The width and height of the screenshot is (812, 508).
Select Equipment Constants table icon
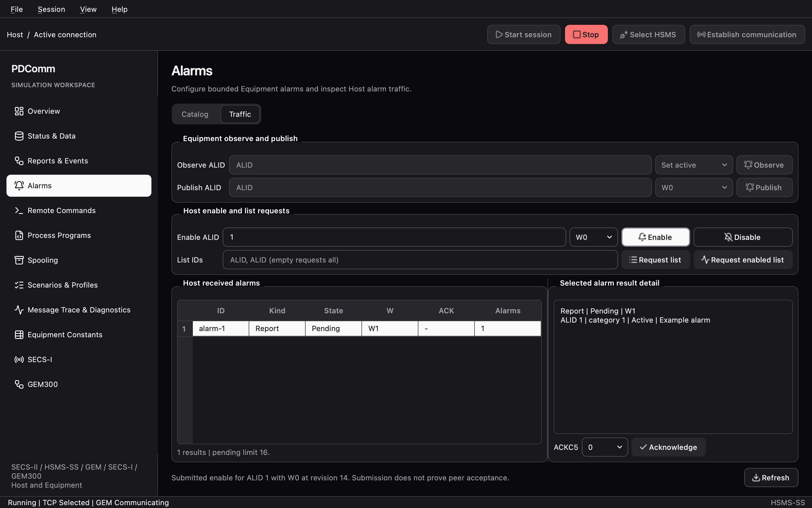click(x=19, y=335)
